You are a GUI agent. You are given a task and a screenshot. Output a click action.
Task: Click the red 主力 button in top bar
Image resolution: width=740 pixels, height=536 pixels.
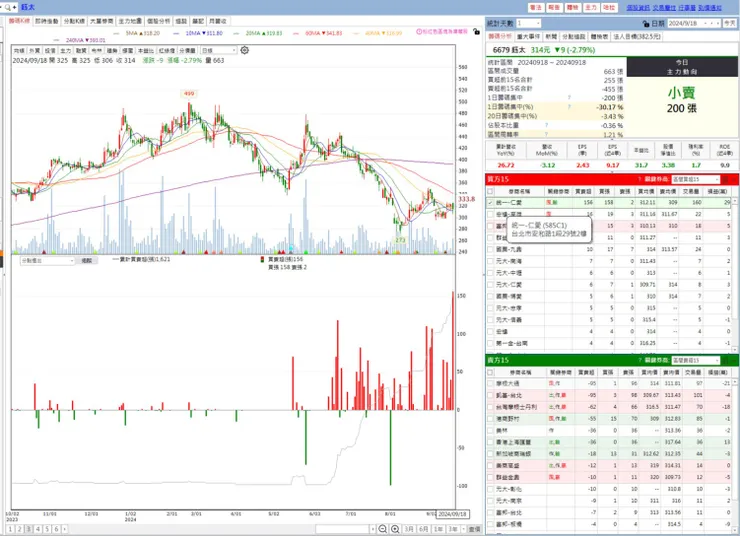tap(591, 8)
